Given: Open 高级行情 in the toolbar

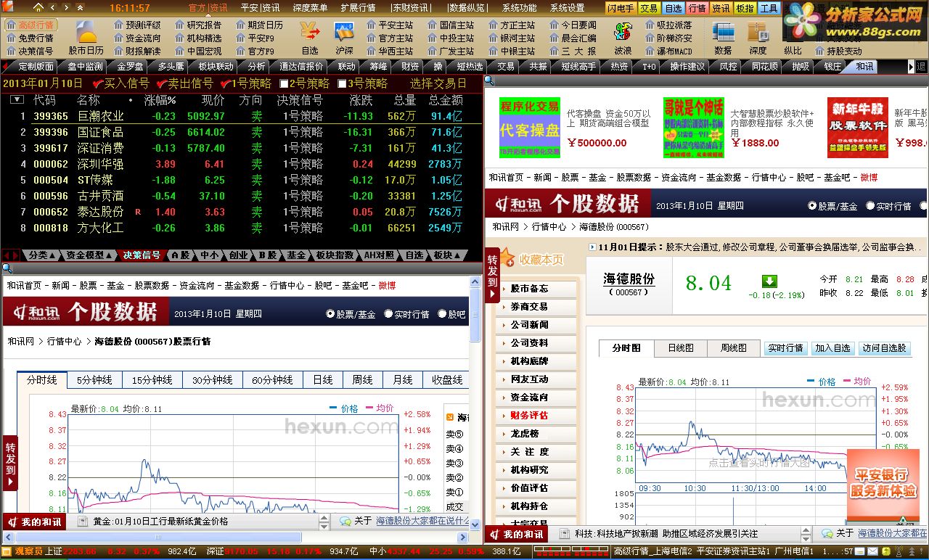Looking at the screenshot, I should (x=30, y=25).
